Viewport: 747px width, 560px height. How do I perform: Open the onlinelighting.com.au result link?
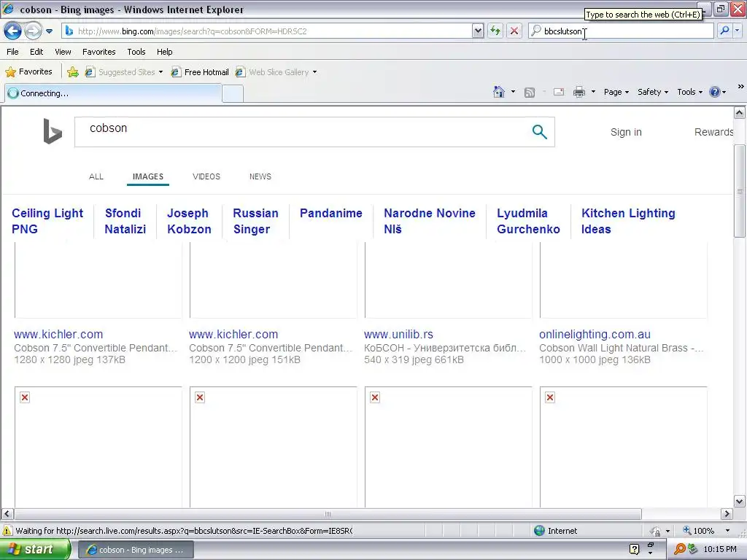(595, 334)
